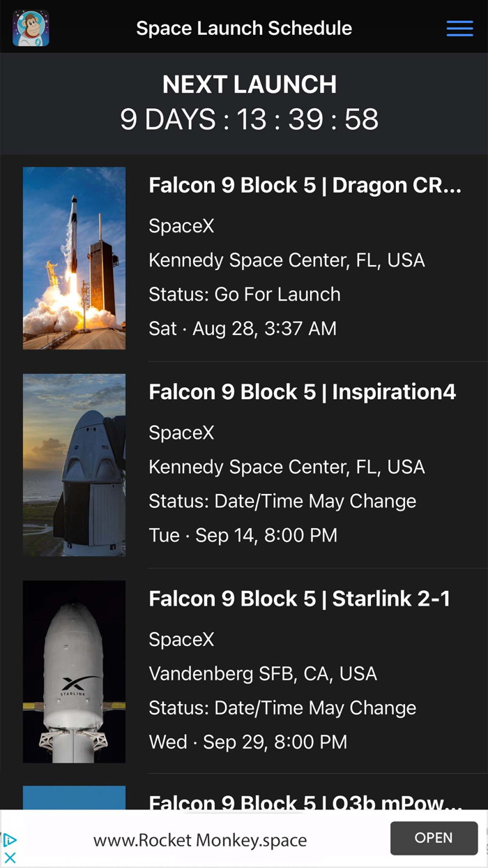
Task: Tap the Inspiration4 capsule photo
Action: 74,464
